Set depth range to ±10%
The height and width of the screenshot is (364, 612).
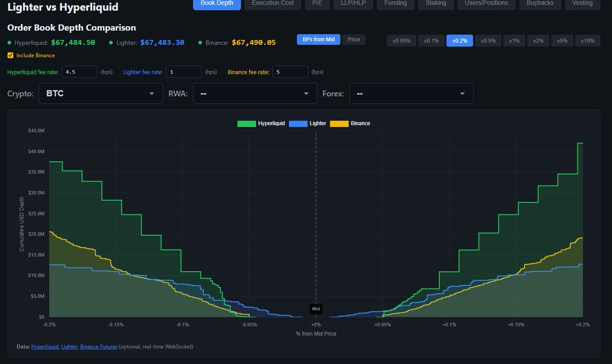(x=588, y=41)
